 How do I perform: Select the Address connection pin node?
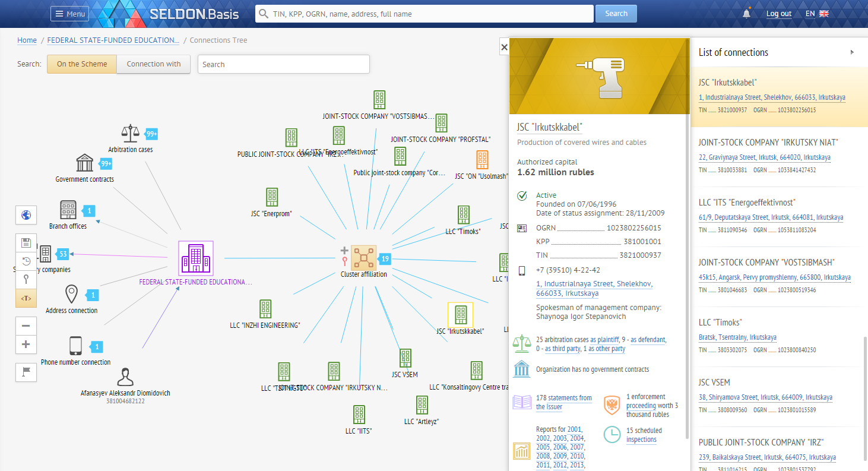71,295
